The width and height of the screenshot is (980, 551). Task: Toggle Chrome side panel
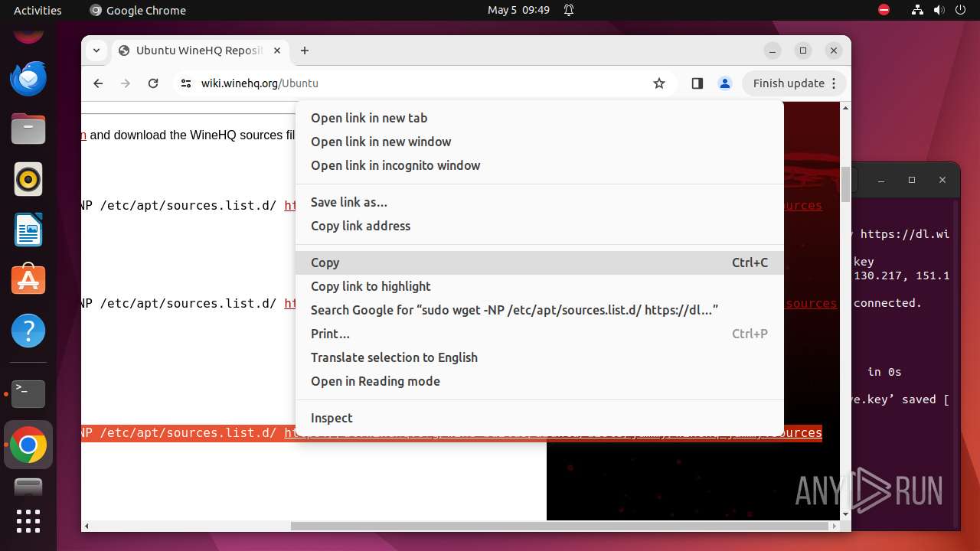coord(697,83)
